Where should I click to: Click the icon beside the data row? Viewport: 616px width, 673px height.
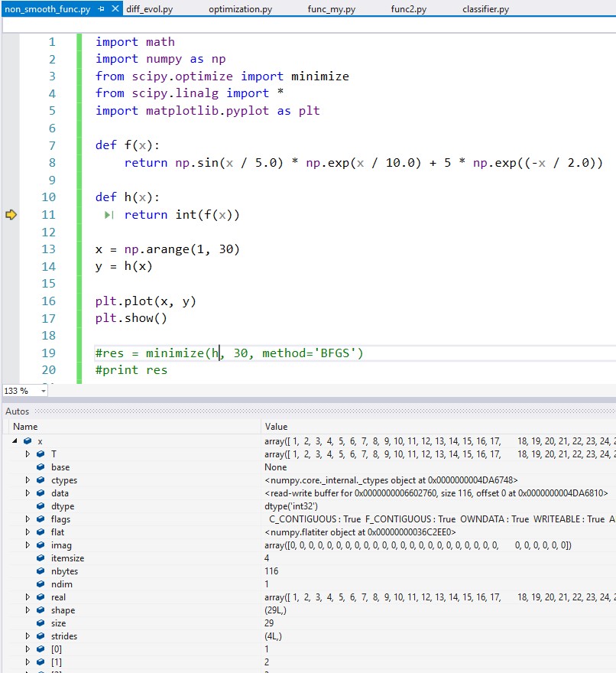(41, 493)
